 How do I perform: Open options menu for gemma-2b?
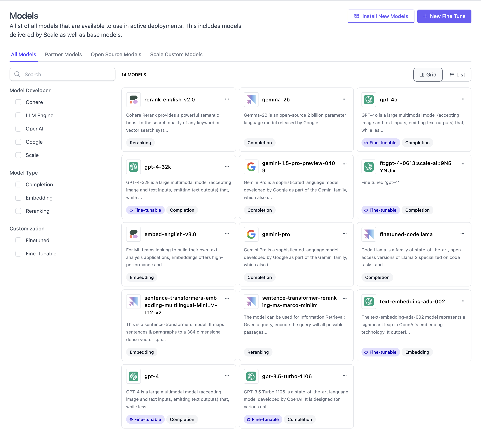[x=345, y=99]
